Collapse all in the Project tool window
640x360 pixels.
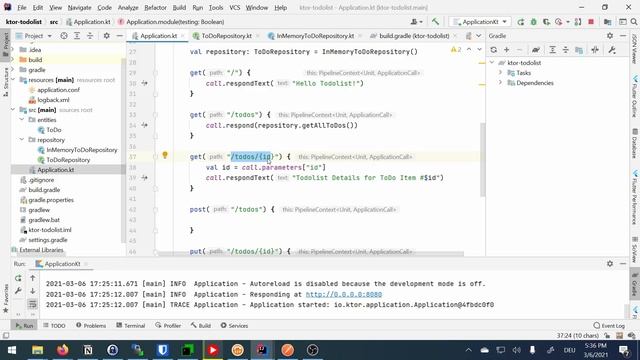[x=90, y=36]
